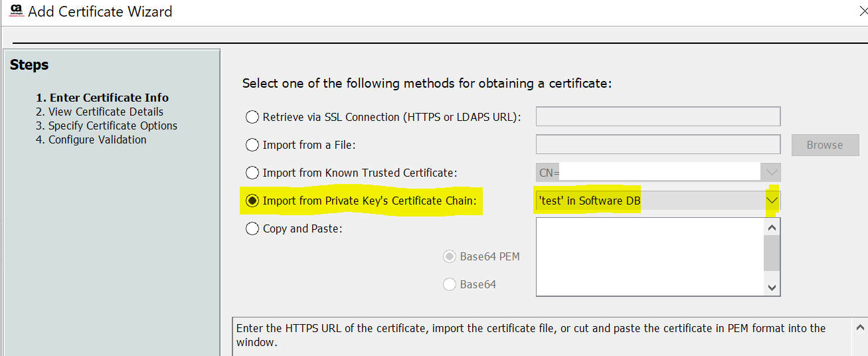
Task: Select Import from a File option
Action: click(x=252, y=145)
